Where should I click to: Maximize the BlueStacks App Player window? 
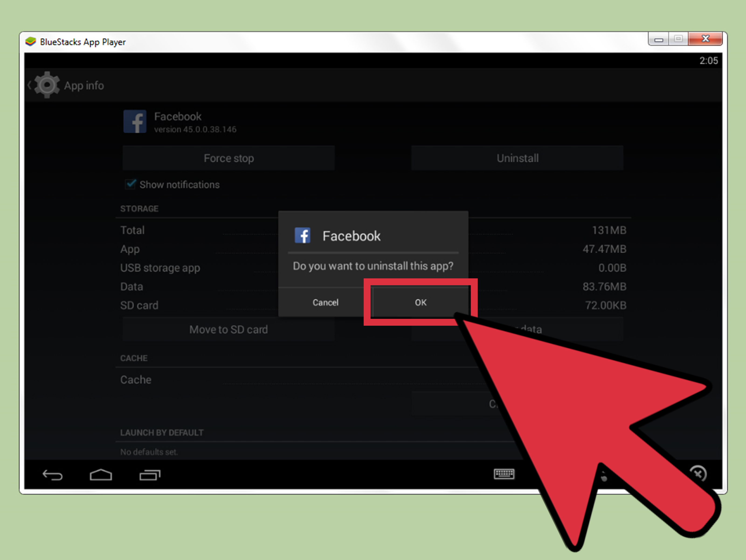pyautogui.click(x=678, y=39)
